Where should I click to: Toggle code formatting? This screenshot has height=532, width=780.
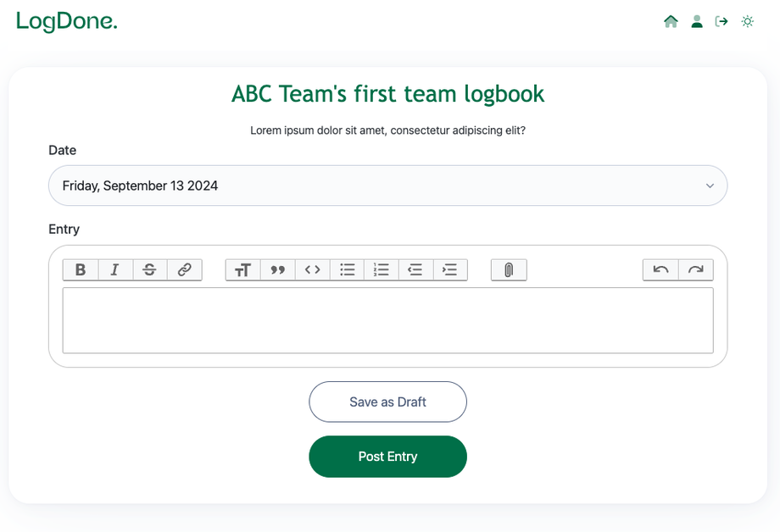click(313, 270)
